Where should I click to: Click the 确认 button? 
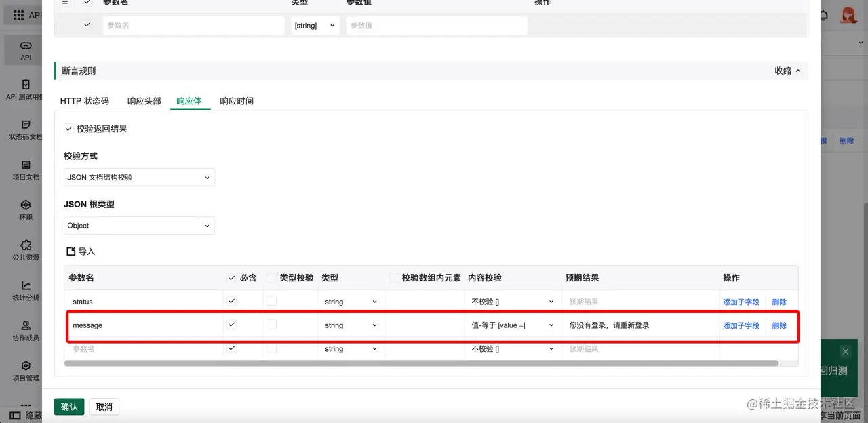point(69,407)
